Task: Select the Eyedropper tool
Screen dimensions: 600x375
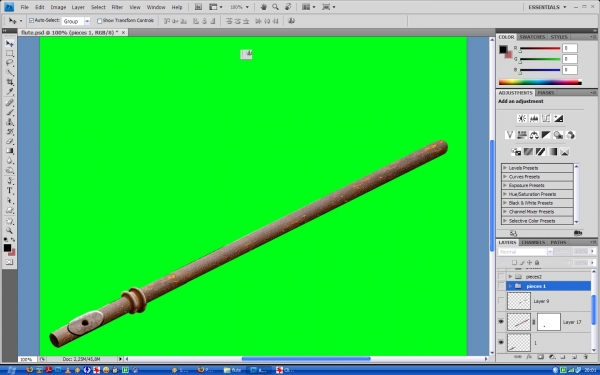Action: pyautogui.click(x=10, y=92)
